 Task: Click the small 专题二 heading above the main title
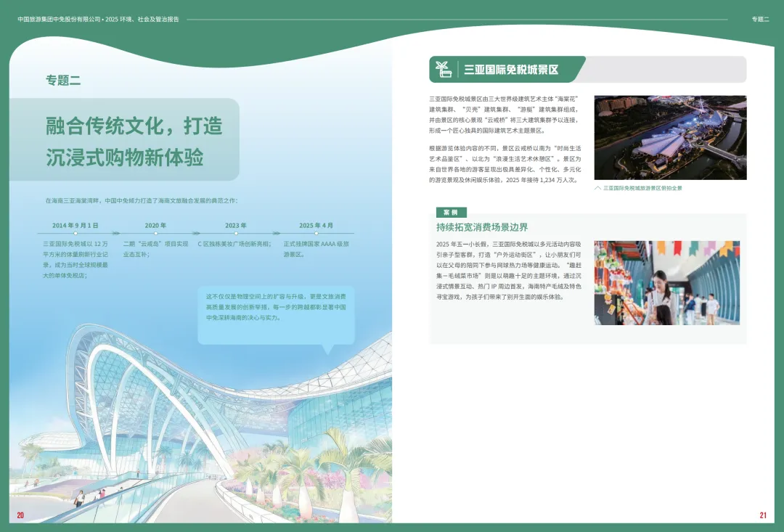coord(63,80)
